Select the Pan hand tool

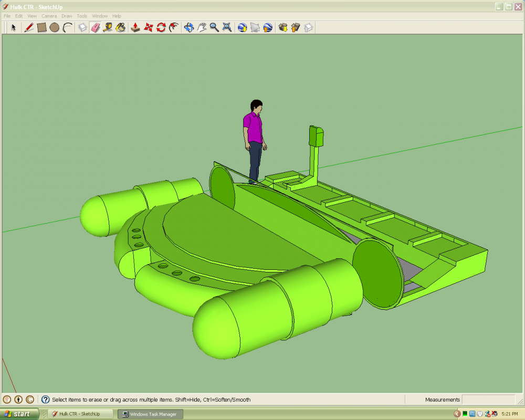coord(202,27)
